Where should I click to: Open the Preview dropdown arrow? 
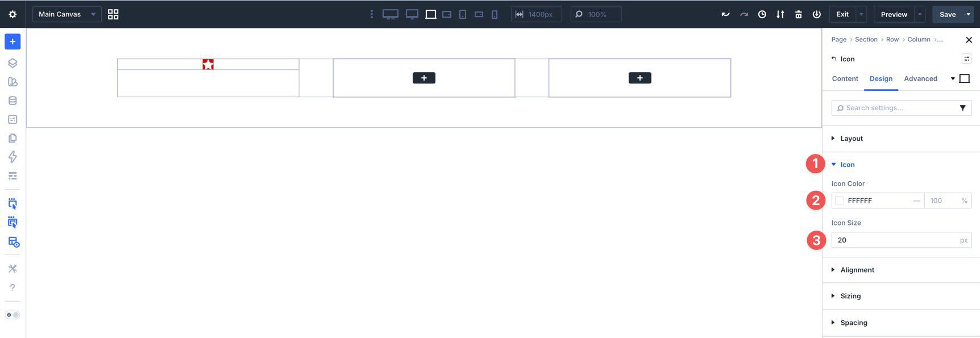pos(920,14)
